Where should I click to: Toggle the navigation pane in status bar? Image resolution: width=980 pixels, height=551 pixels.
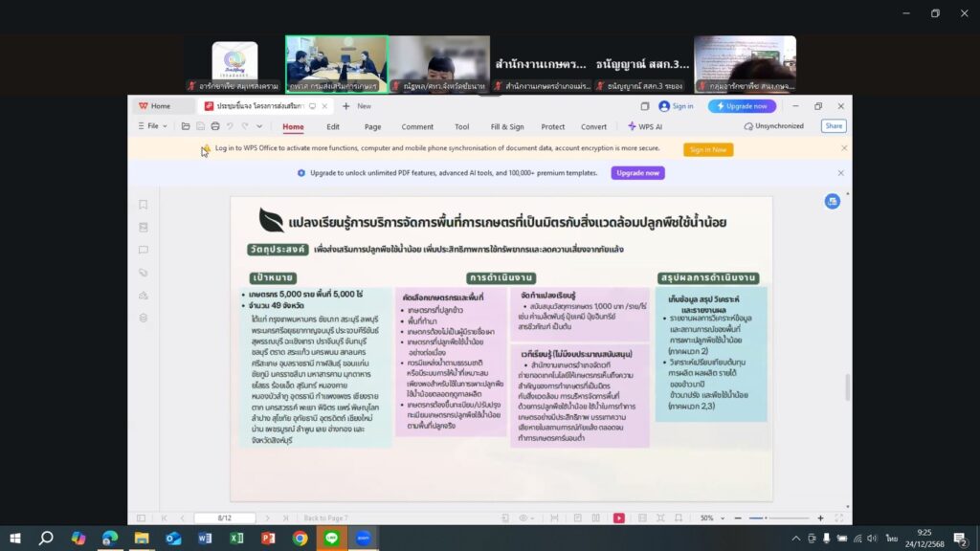(x=141, y=518)
